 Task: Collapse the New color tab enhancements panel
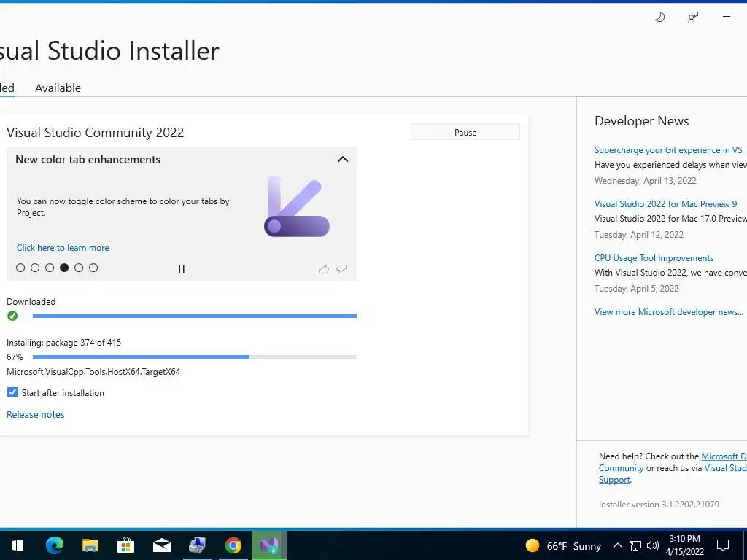(x=343, y=160)
